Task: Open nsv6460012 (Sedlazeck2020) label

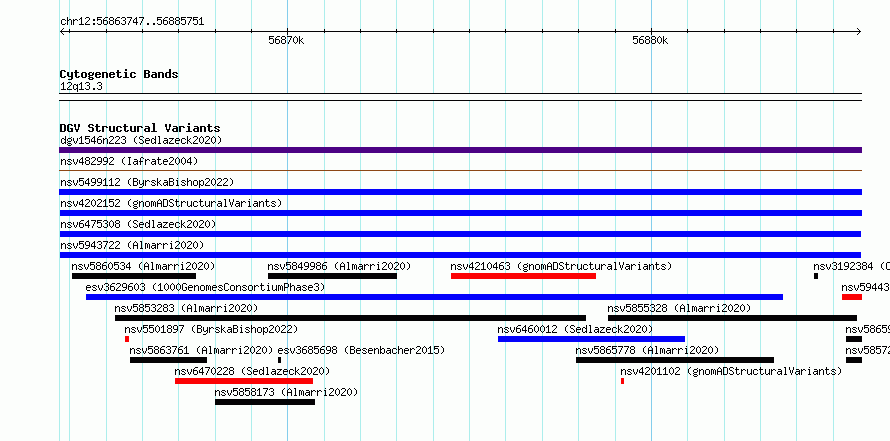Action: coord(575,329)
